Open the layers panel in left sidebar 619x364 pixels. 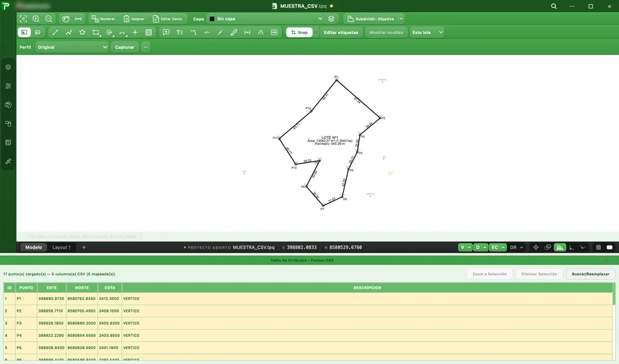pos(8,67)
